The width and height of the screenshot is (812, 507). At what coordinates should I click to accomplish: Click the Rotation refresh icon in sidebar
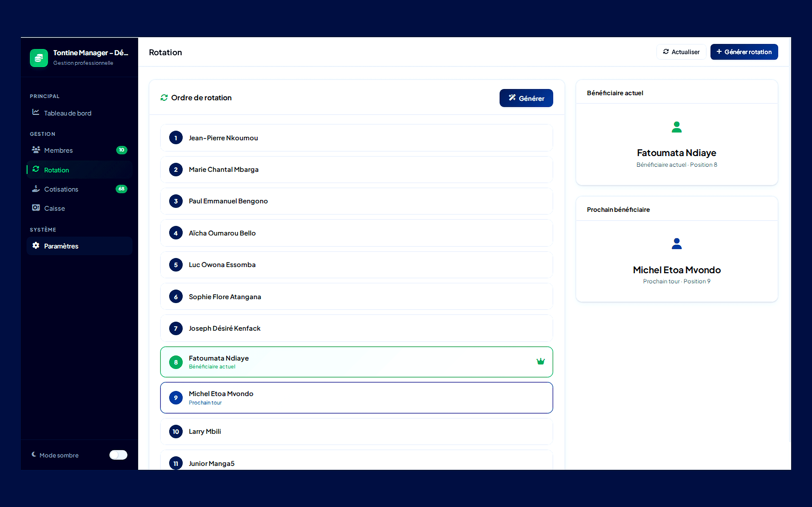coord(36,170)
